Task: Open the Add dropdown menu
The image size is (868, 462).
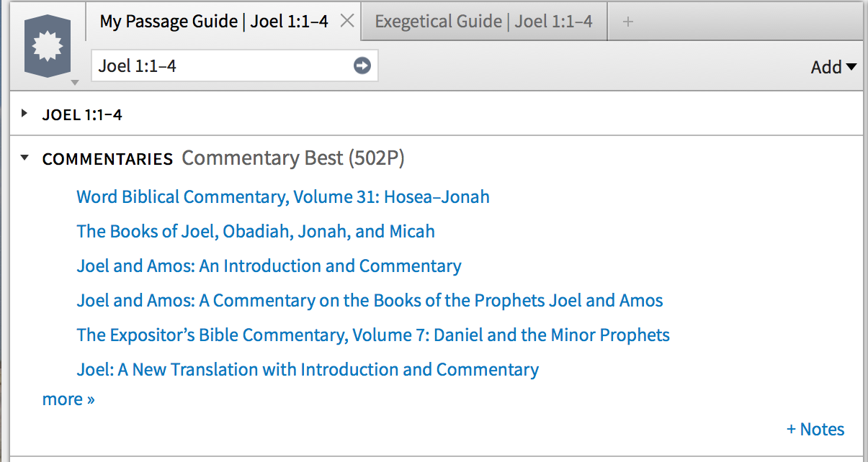Action: [833, 67]
